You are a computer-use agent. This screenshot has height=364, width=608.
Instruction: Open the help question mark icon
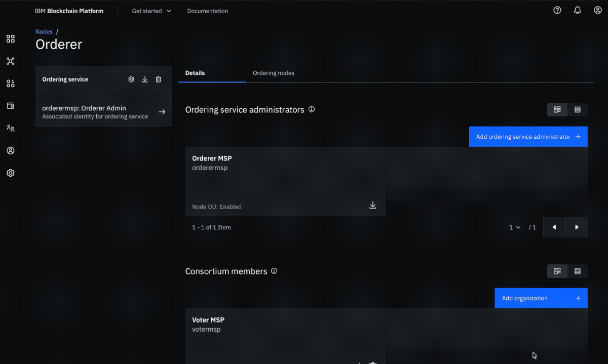point(557,10)
